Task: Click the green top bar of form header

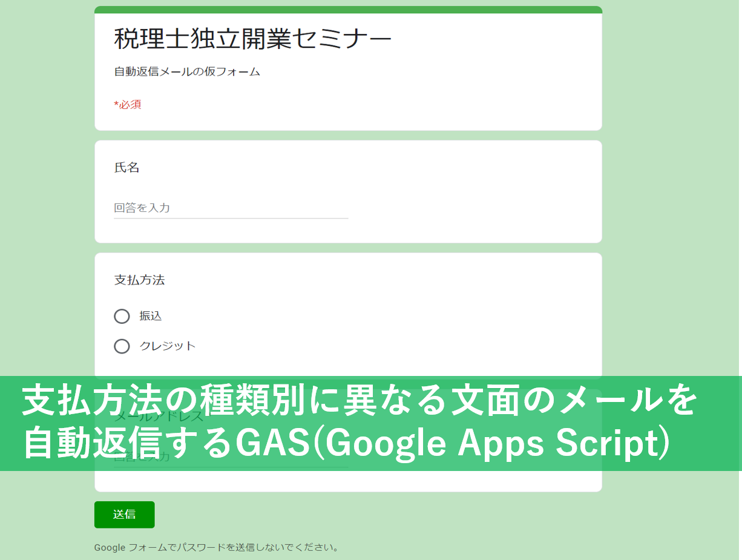Action: coord(348,10)
